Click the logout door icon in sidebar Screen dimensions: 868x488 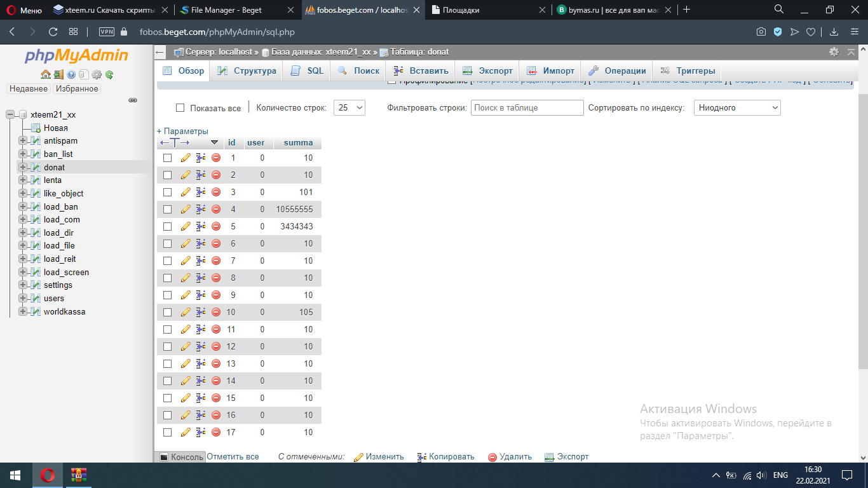click(58, 74)
